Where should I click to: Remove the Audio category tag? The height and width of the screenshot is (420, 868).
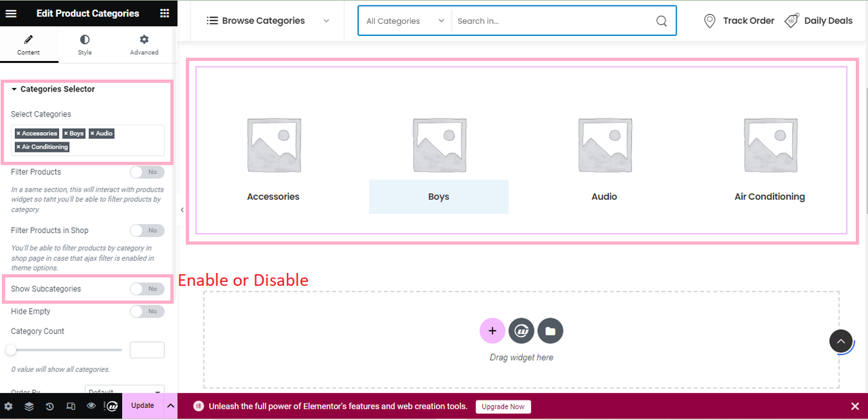[92, 133]
